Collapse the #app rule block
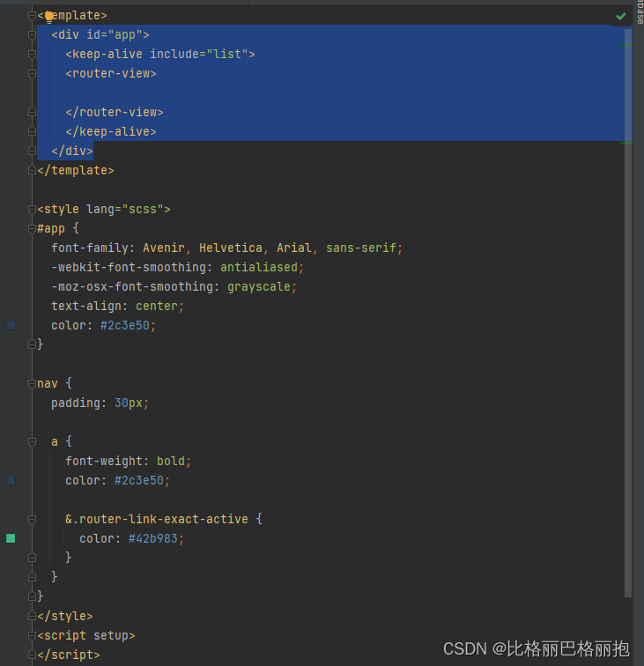Image resolution: width=644 pixels, height=666 pixels. tap(32, 228)
